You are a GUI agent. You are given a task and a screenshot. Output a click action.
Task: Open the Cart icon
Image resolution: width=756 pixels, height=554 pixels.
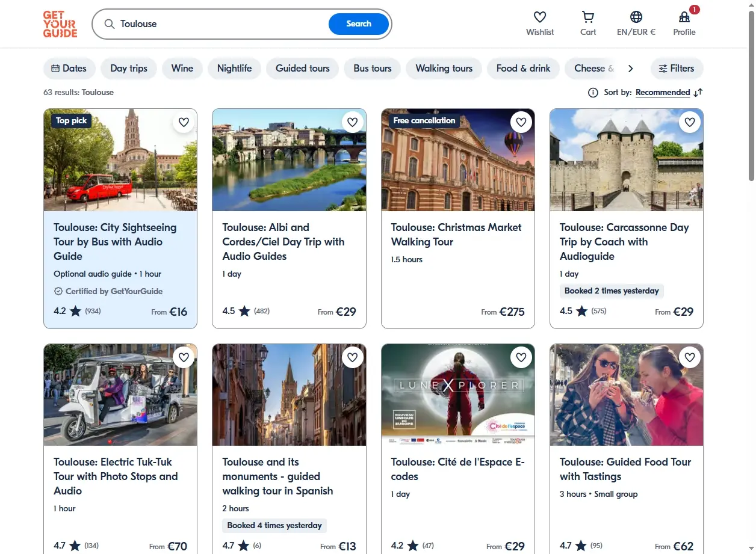588,17
